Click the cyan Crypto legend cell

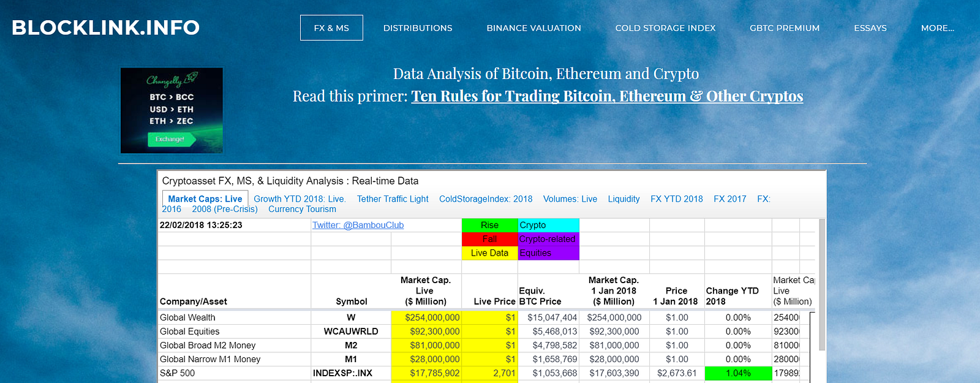(548, 225)
